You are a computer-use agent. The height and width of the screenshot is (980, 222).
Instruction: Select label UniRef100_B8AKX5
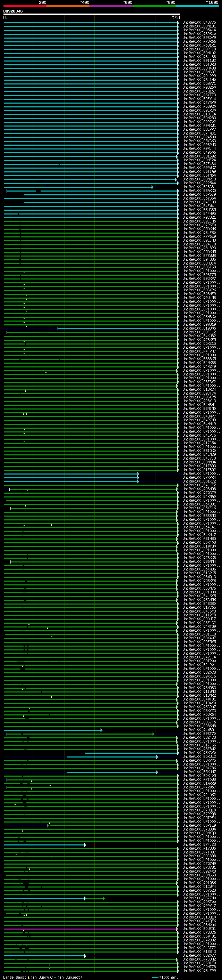[199, 191]
